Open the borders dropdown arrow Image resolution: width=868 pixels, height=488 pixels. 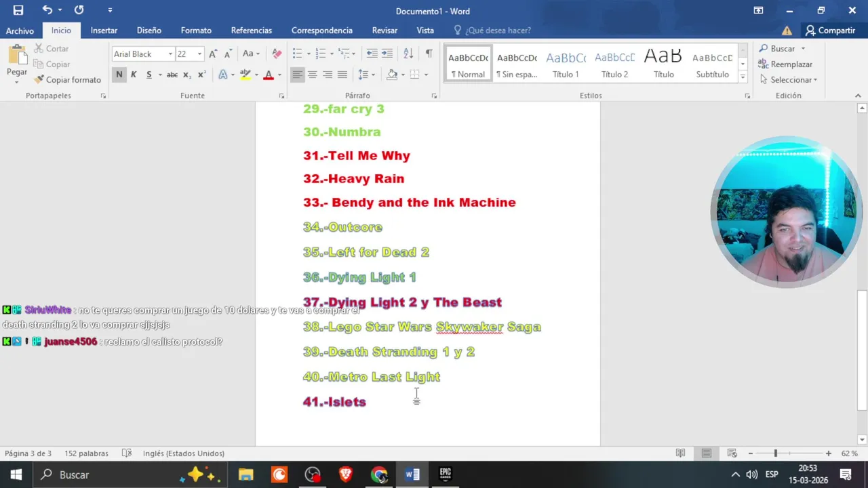426,75
